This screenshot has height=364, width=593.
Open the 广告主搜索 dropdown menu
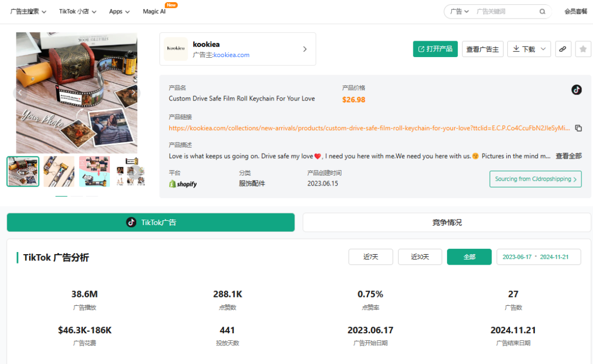pos(28,12)
